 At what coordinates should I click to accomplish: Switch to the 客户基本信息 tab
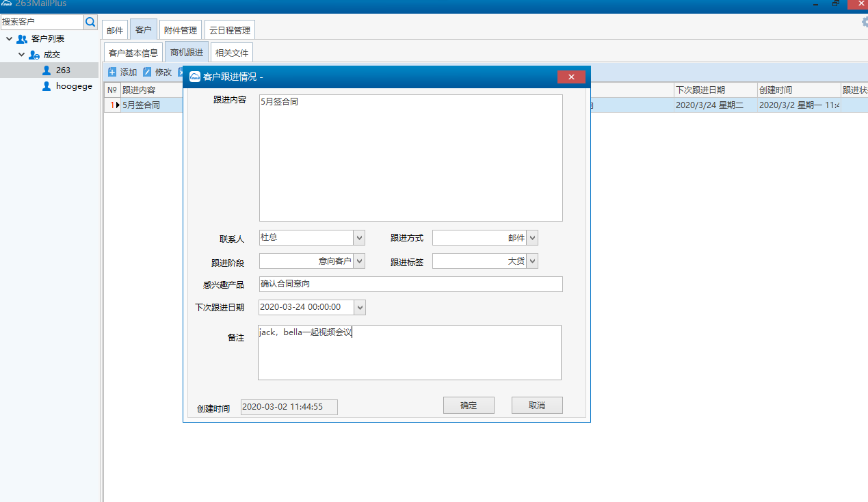click(133, 53)
